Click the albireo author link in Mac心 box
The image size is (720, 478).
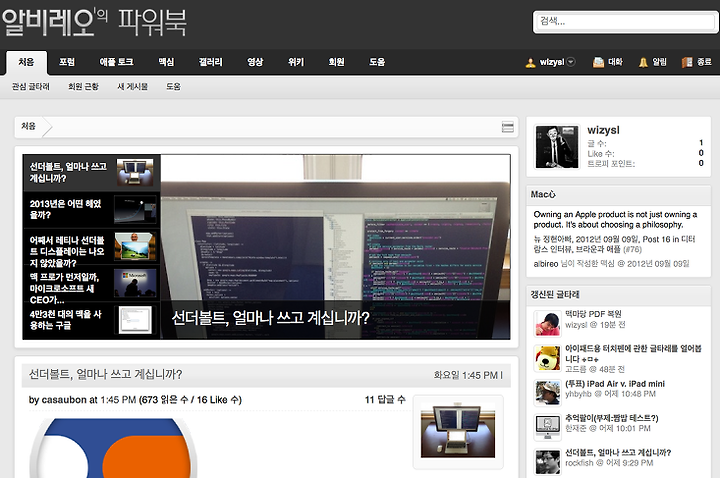(546, 264)
